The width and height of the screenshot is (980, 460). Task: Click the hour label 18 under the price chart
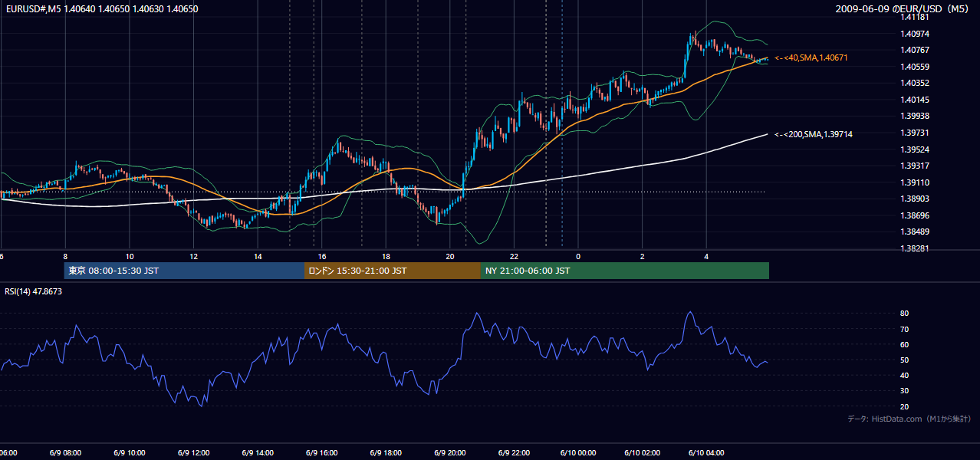(386, 256)
